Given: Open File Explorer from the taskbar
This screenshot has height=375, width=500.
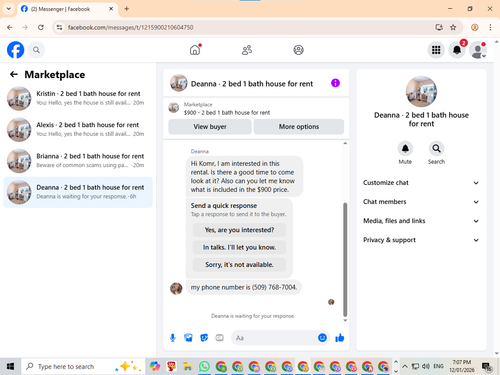Looking at the screenshot, I should (x=188, y=367).
